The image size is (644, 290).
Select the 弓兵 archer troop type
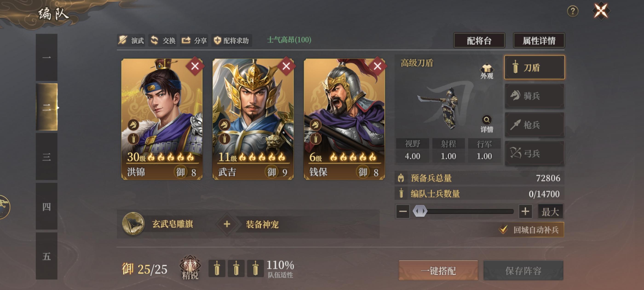pyautogui.click(x=535, y=153)
